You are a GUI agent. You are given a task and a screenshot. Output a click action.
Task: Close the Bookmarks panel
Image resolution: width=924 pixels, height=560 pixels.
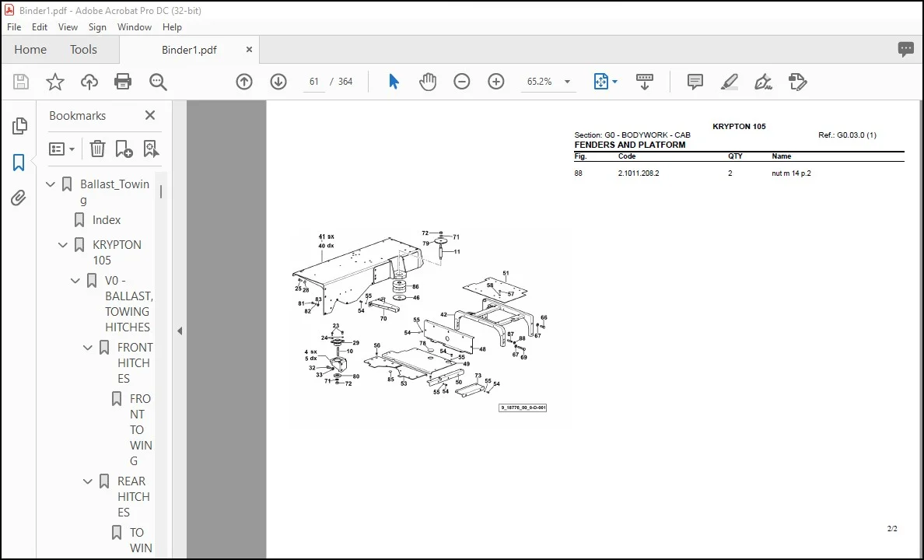tap(149, 116)
